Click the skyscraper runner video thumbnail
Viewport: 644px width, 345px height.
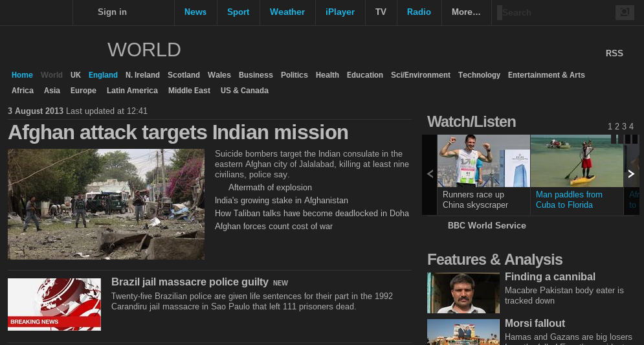pyautogui.click(x=483, y=161)
